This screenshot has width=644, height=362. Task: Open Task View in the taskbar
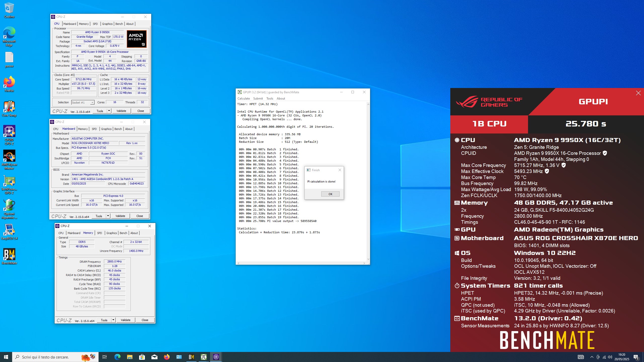[x=105, y=357]
